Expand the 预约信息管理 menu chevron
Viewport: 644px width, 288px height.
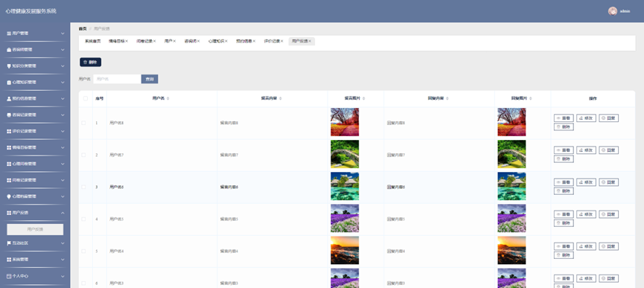[63, 99]
